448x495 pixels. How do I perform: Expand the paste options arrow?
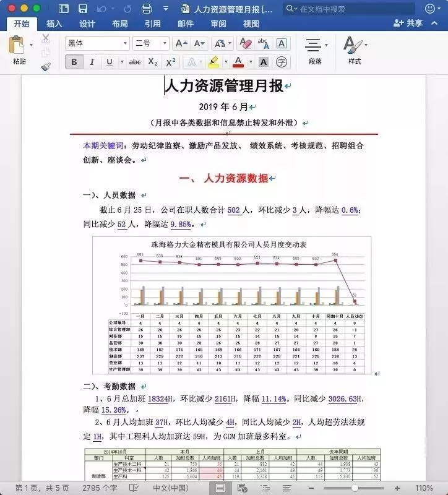31,45
